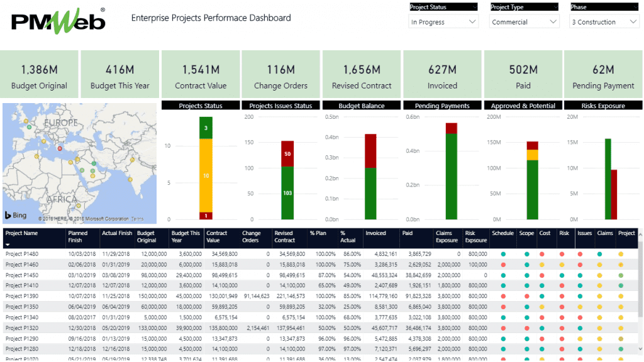Screen dimensions: 644x362
Task: Select the Budget Original KPI card
Action: click(40, 75)
